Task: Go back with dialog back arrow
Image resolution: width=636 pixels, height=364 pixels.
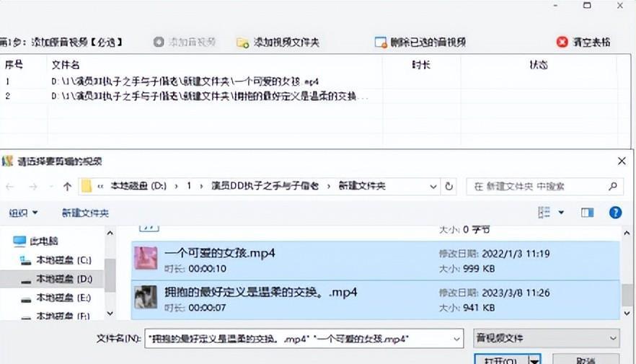Action: [10, 187]
